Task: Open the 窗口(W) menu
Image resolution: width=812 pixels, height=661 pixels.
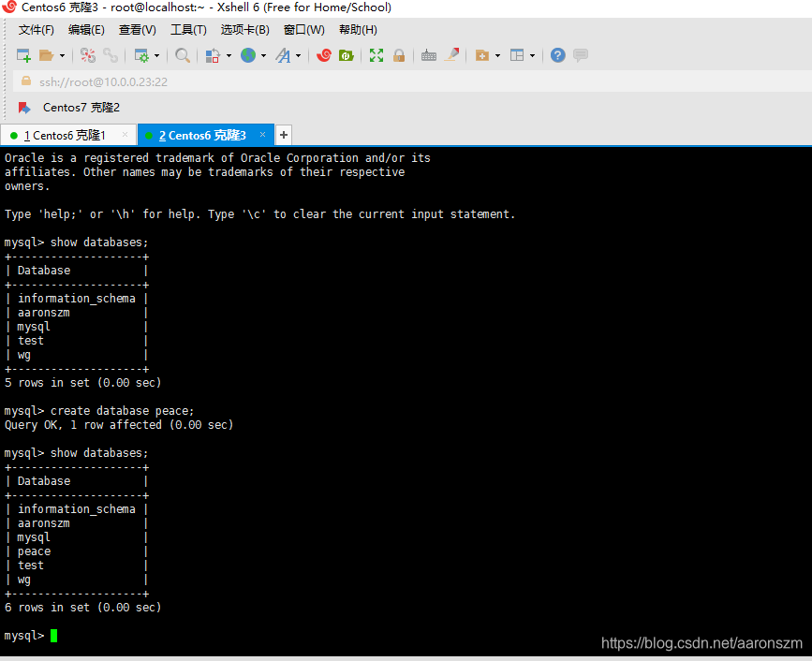Action: 304,30
